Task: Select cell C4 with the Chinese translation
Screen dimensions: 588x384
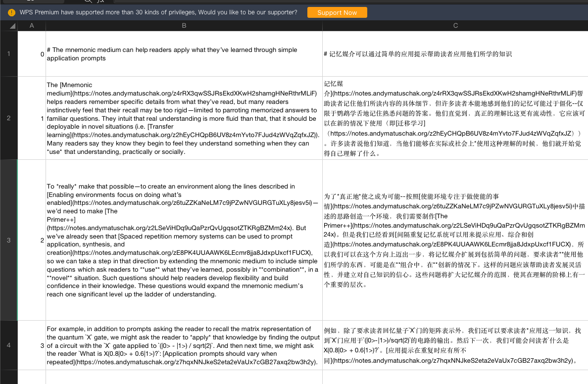Action: pos(455,345)
